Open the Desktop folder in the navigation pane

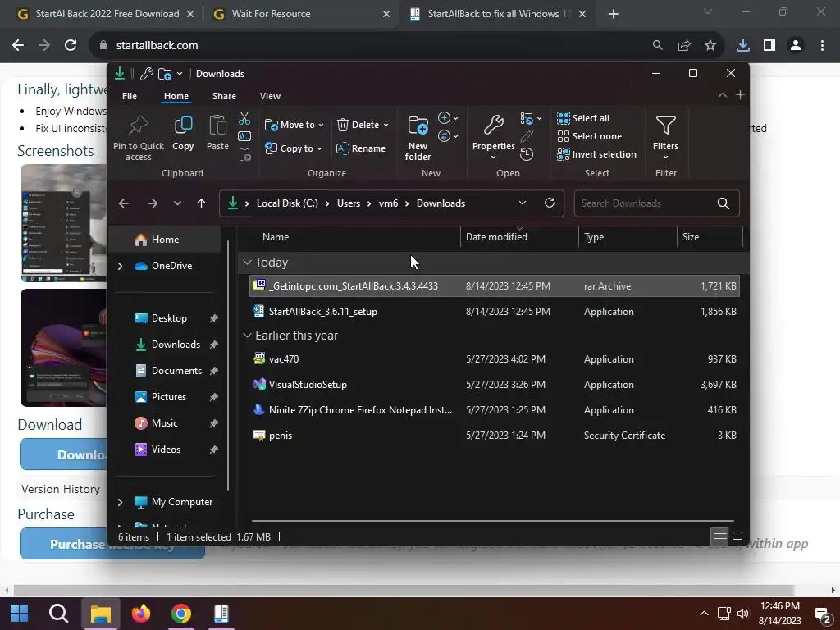pyautogui.click(x=168, y=318)
